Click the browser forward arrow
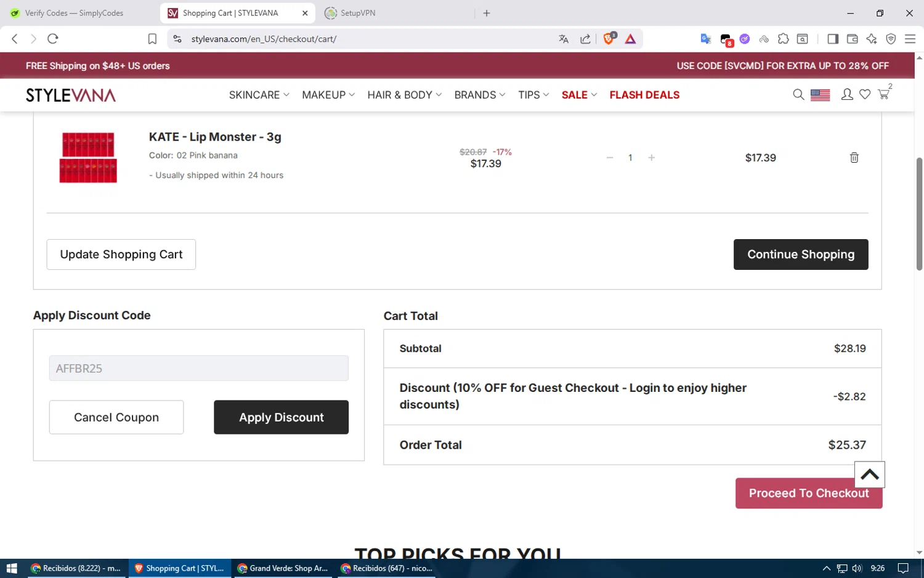The image size is (924, 578). tap(34, 39)
